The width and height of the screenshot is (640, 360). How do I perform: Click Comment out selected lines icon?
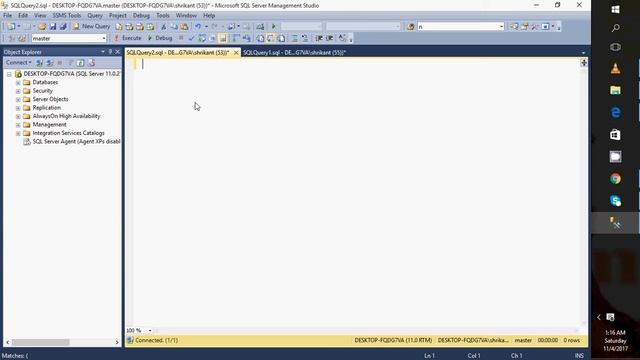point(294,38)
